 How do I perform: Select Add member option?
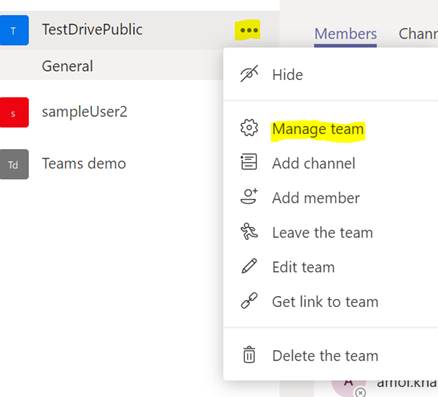(x=316, y=198)
